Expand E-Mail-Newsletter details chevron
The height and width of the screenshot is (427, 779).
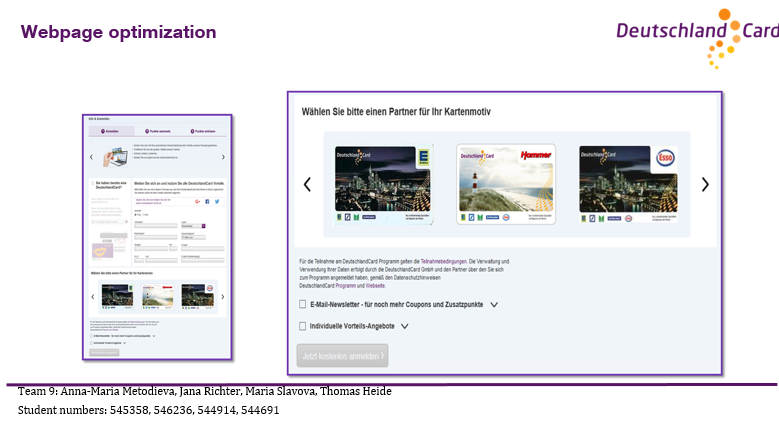pos(494,305)
